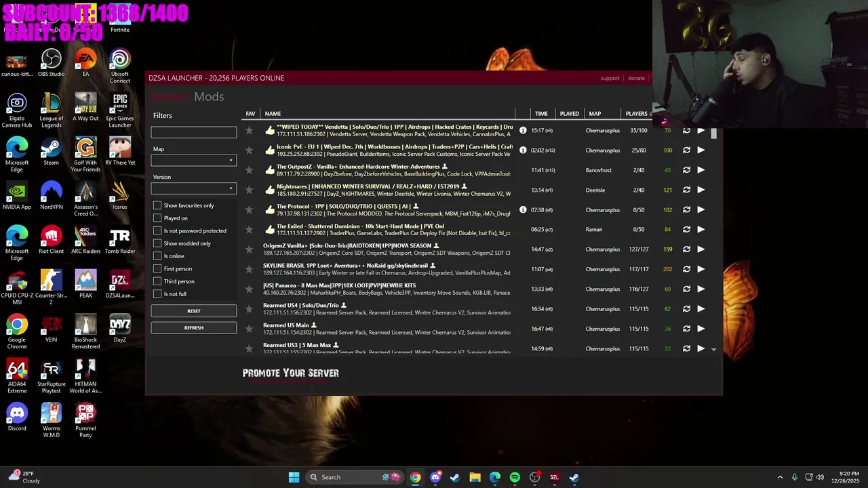This screenshot has height=488, width=868.
Task: Open the DayZ desktop shortcut
Action: [120, 328]
